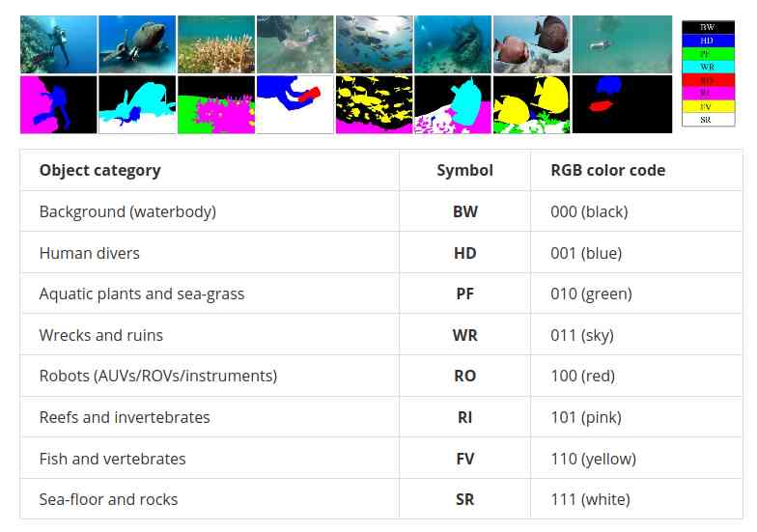
Task: Open the school of fish photo
Action: tap(375, 44)
